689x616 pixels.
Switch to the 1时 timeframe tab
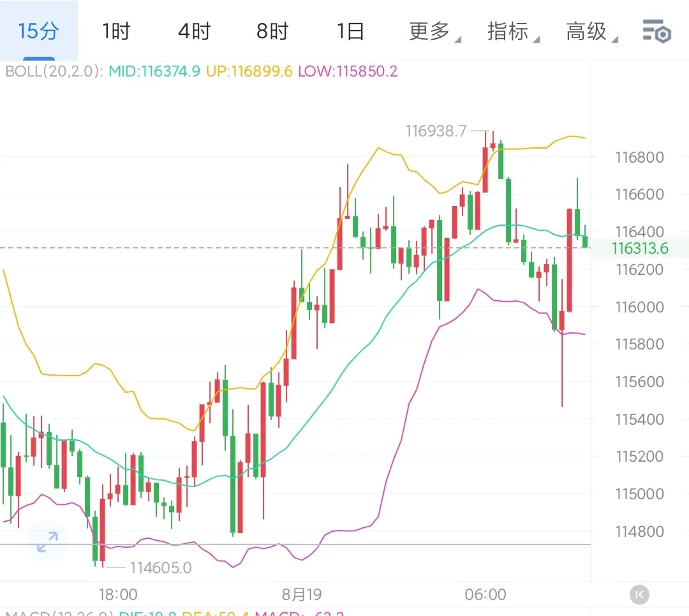pyautogui.click(x=117, y=31)
